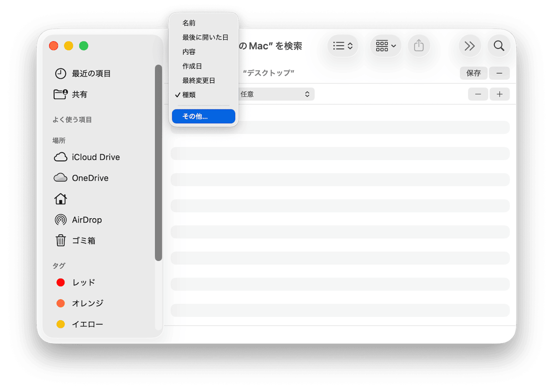Add a search rule with the plus button
Image resolution: width=553 pixels, height=392 pixels.
[499, 94]
